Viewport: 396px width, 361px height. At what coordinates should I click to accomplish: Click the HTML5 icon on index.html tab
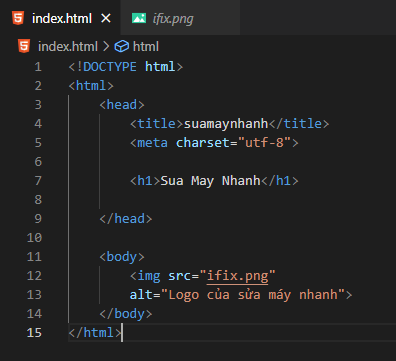point(18,18)
